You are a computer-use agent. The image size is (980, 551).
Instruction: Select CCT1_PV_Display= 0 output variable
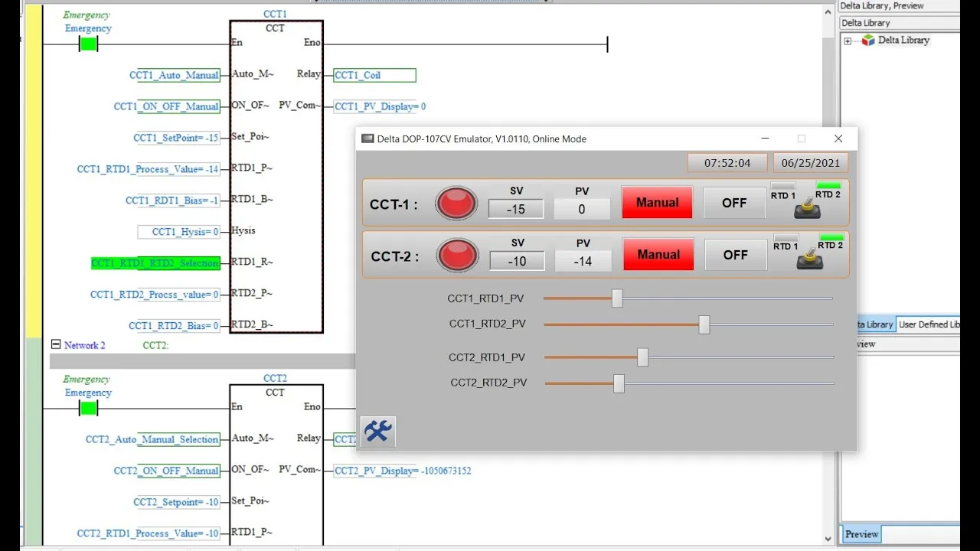(380, 106)
